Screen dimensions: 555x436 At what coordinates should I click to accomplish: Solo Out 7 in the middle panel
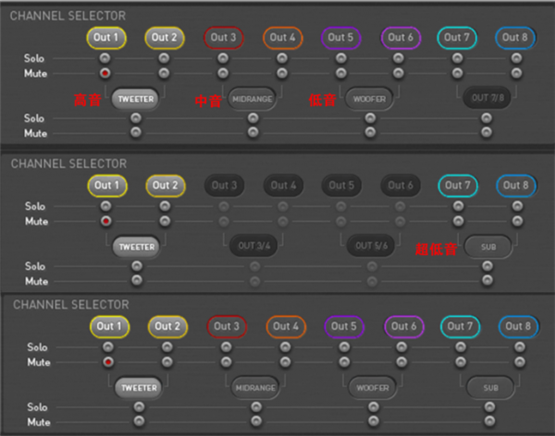(x=458, y=206)
